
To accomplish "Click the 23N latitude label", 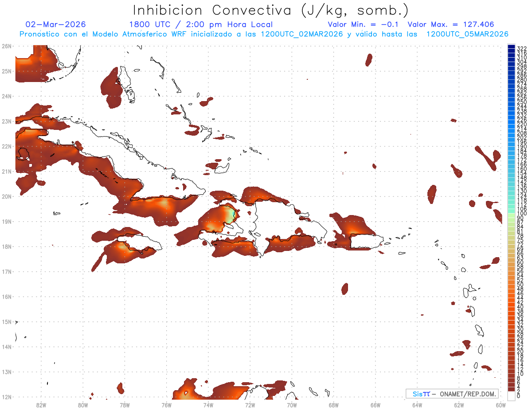I will coord(6,121).
